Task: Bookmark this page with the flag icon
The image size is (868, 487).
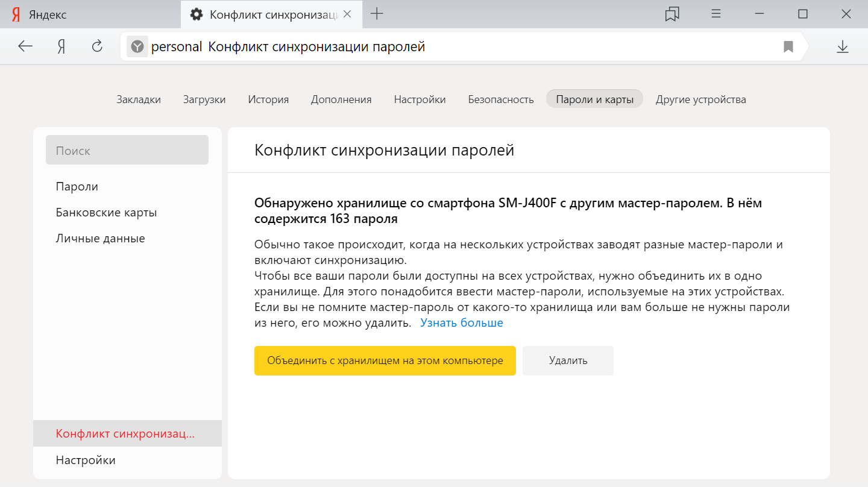Action: [x=788, y=46]
